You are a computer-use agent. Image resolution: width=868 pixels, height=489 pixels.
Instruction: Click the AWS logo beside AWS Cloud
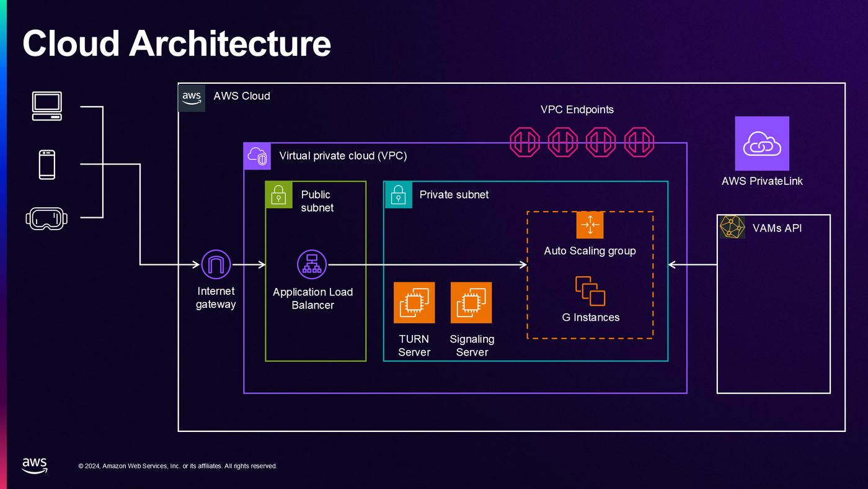(x=192, y=97)
